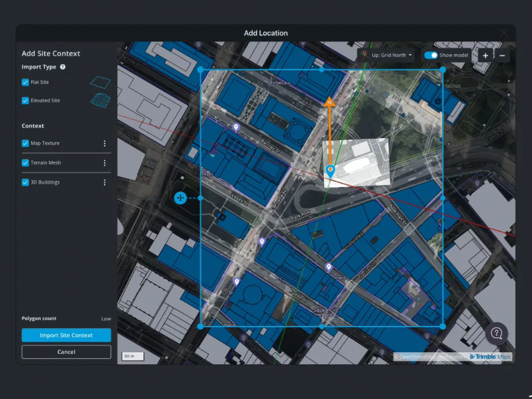Click the zoom out minus button

(502, 56)
